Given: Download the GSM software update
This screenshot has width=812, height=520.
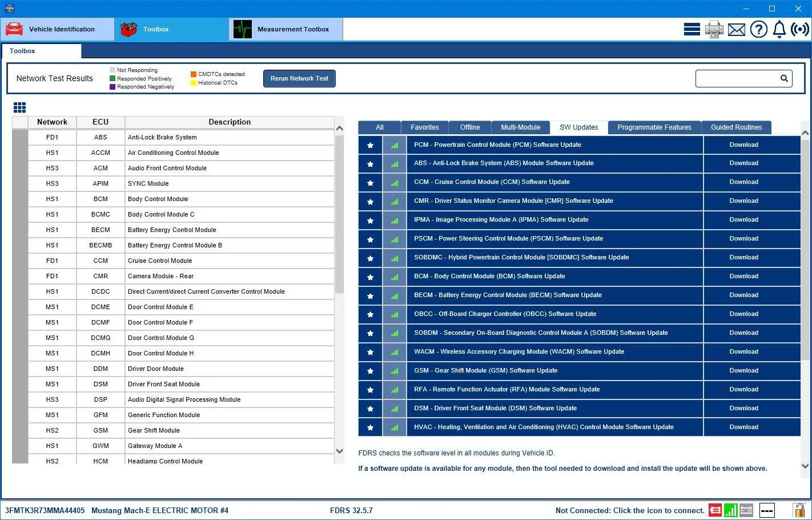Looking at the screenshot, I should tap(743, 371).
